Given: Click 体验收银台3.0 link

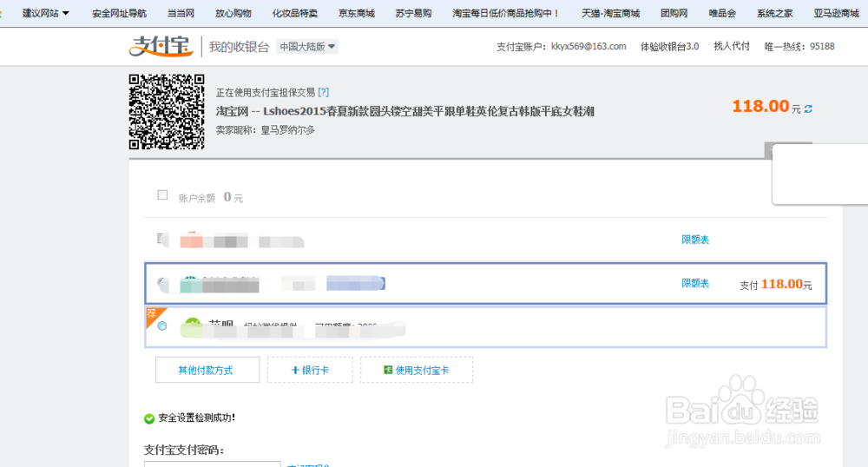Looking at the screenshot, I should 670,47.
